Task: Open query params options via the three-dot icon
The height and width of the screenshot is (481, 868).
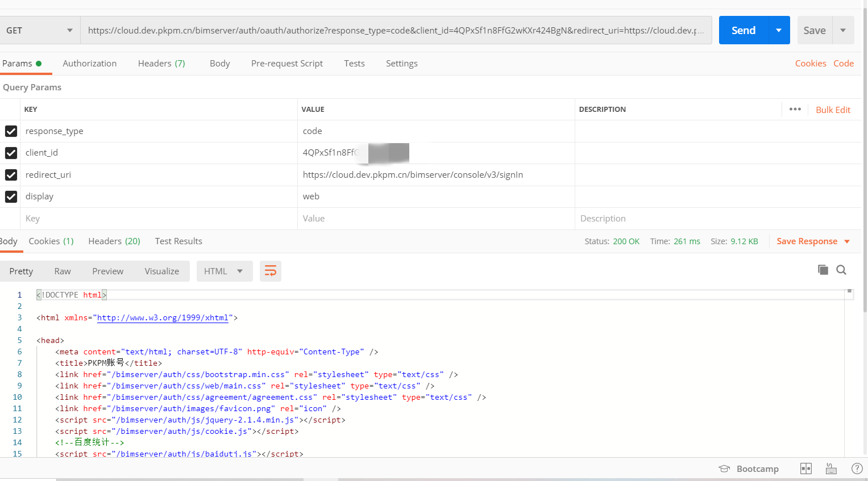Action: tap(795, 109)
